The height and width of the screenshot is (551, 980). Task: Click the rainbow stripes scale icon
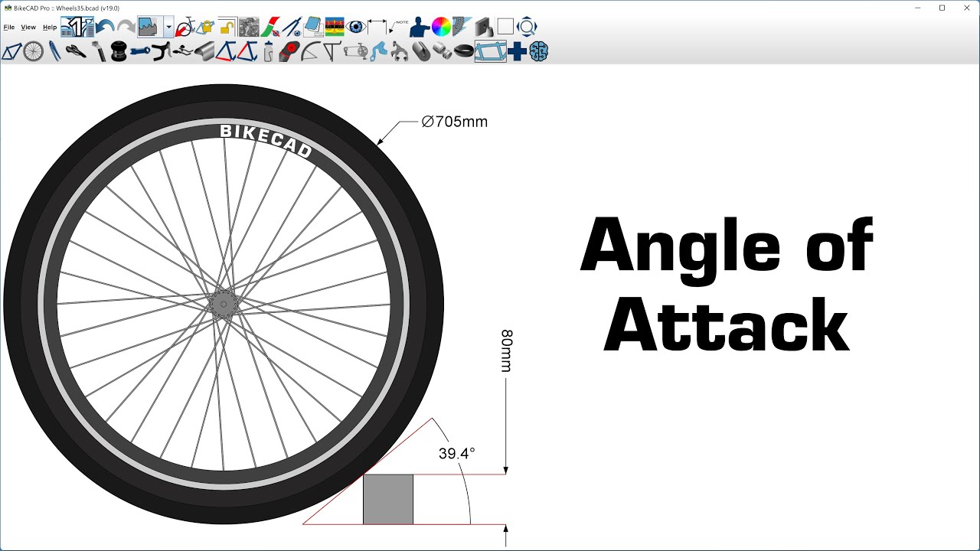click(x=334, y=28)
